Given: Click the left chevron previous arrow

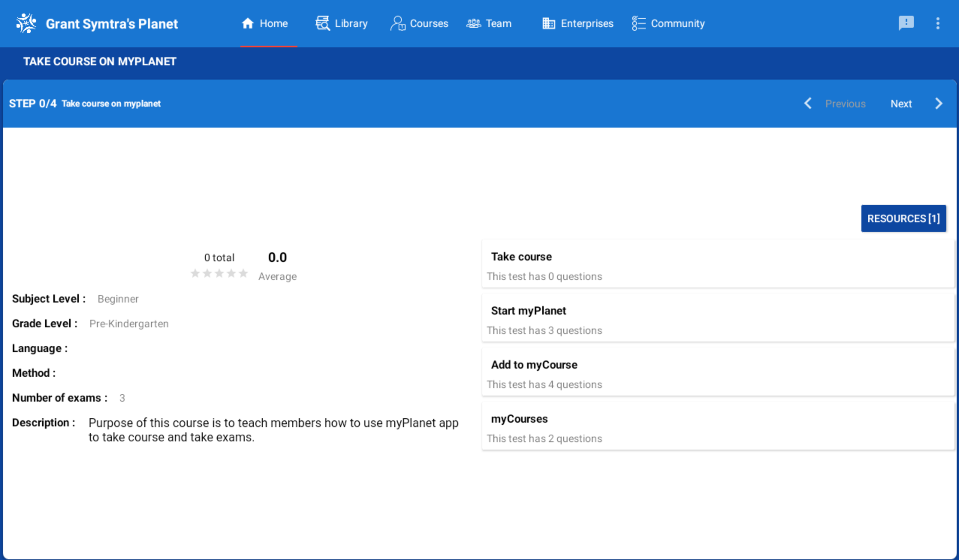Looking at the screenshot, I should (808, 103).
